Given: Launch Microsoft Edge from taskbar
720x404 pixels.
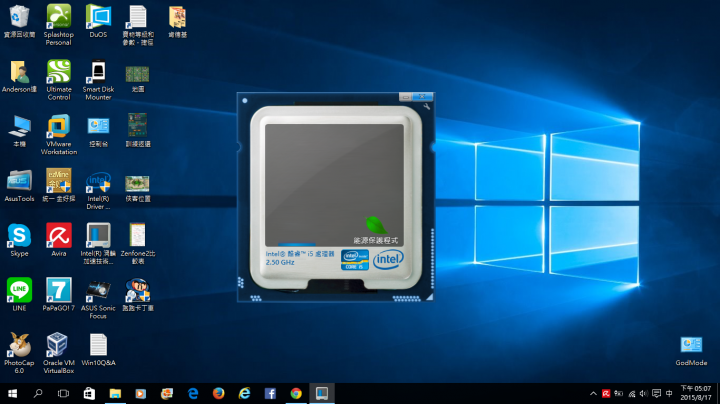Looking at the screenshot, I should (x=193, y=393).
